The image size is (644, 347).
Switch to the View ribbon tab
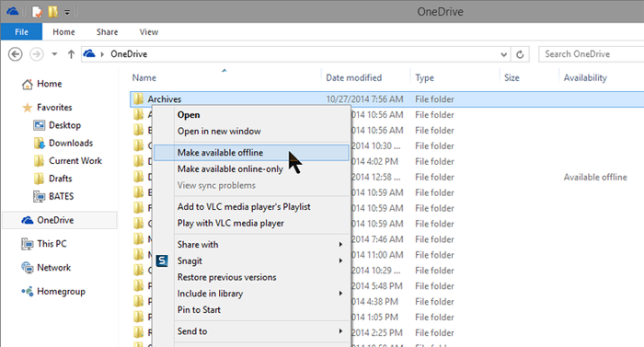pos(149,31)
